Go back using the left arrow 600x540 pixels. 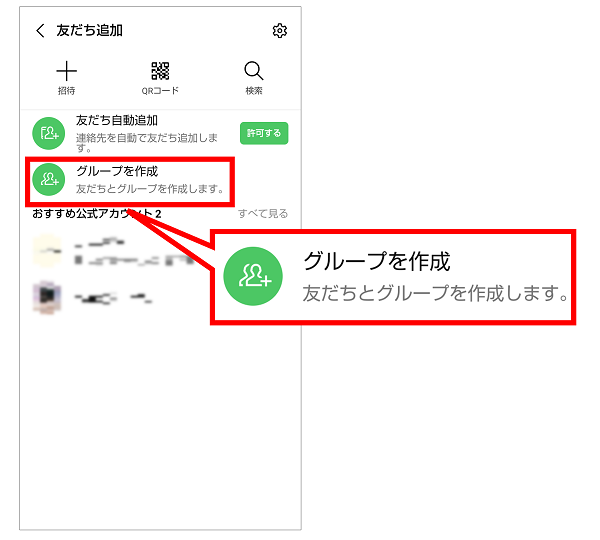click(40, 31)
